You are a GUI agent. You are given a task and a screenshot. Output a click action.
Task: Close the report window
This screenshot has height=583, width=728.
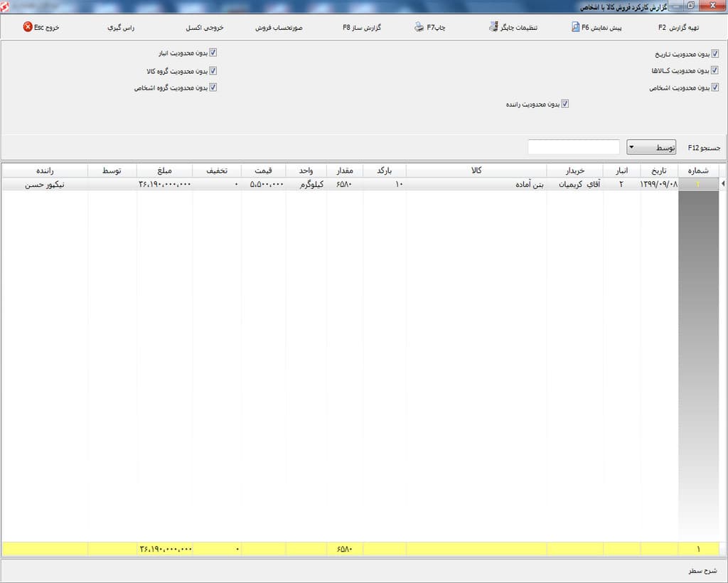click(x=712, y=6)
